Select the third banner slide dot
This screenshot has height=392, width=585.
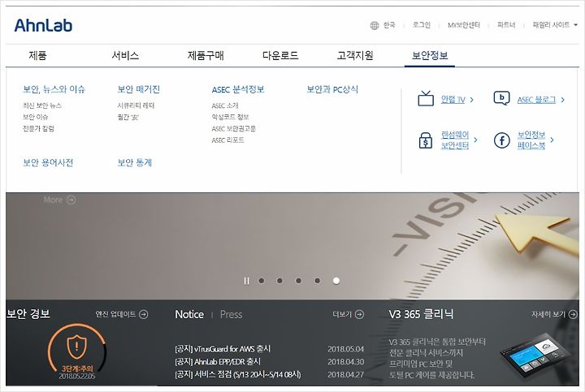298,281
